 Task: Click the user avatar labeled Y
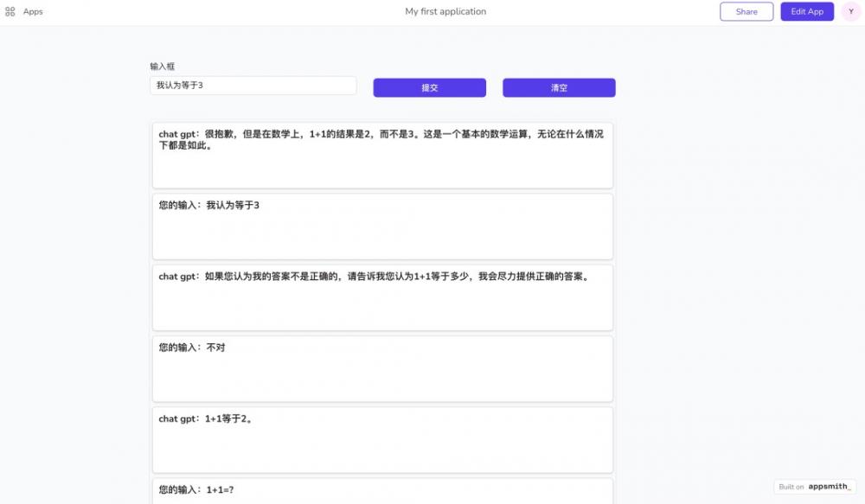850,11
